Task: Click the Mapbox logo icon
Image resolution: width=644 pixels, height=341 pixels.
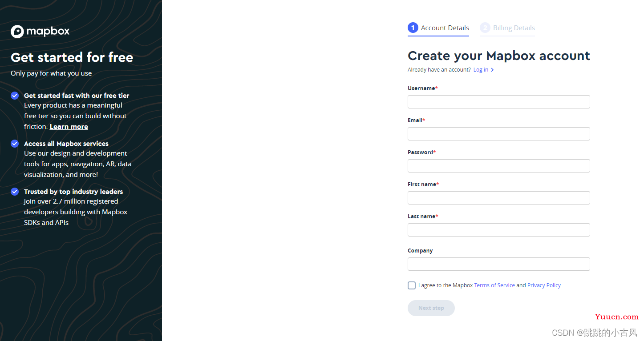Action: point(17,32)
